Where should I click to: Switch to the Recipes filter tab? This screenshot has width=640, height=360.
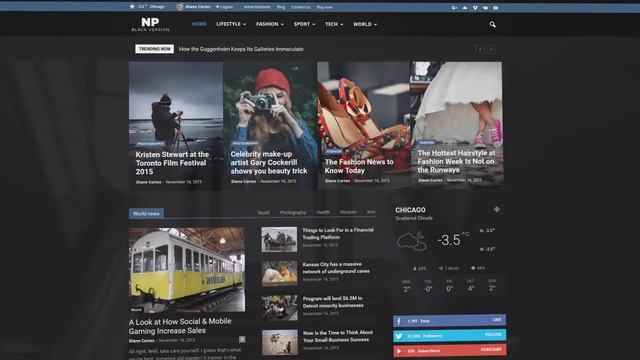(x=348, y=212)
